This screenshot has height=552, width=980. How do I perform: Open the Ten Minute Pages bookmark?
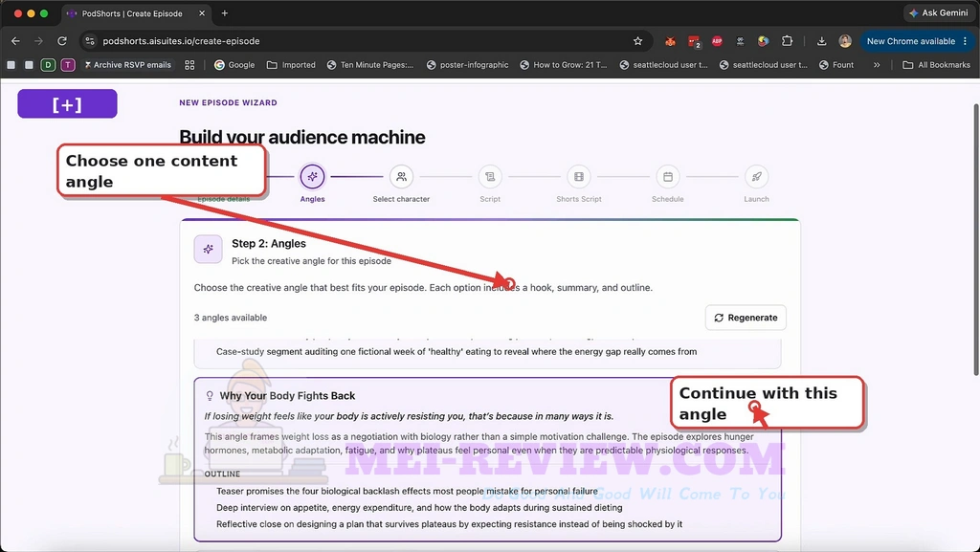(370, 65)
